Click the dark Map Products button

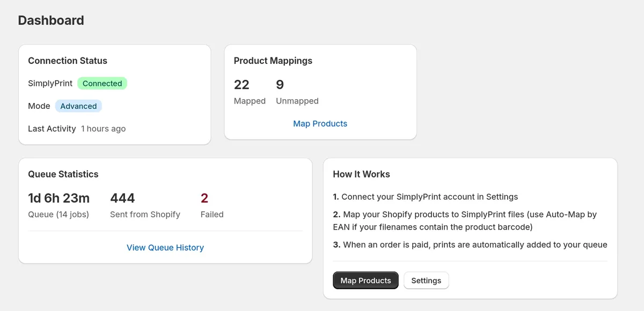pyautogui.click(x=365, y=280)
